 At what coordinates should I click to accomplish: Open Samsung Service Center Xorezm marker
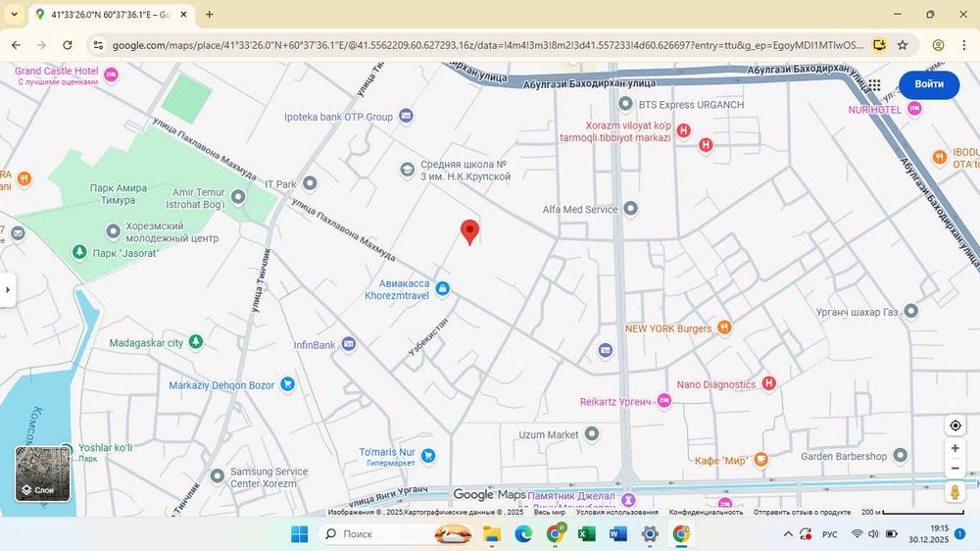pos(218,476)
